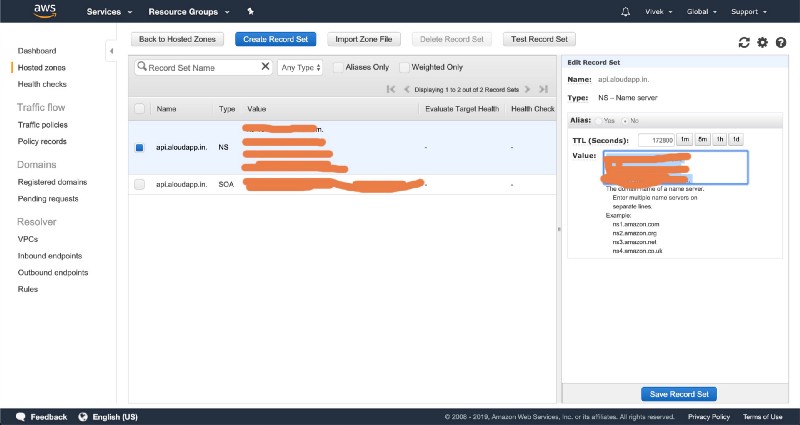Set TTL to 1d
Viewport: 800px width, 425px height.
pos(736,139)
